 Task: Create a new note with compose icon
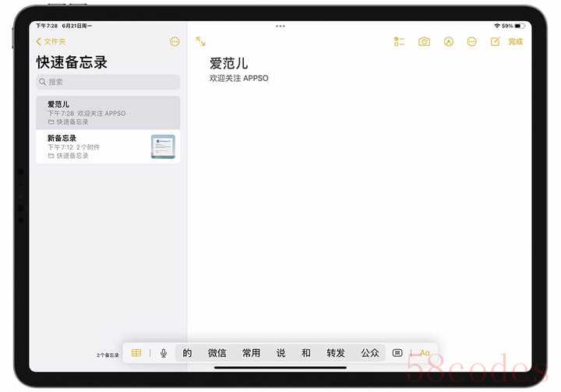495,41
